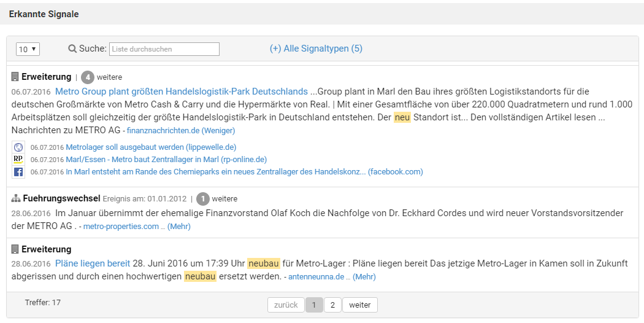Click the gray badge showing 1 weitere
Viewport: 644px width, 323px height.
pos(203,199)
